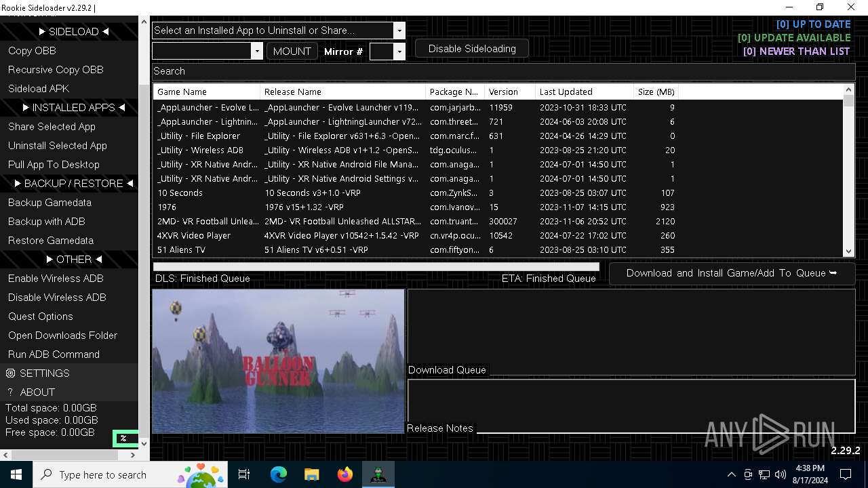Click the Search input field
868x488 pixels.
[x=503, y=71]
